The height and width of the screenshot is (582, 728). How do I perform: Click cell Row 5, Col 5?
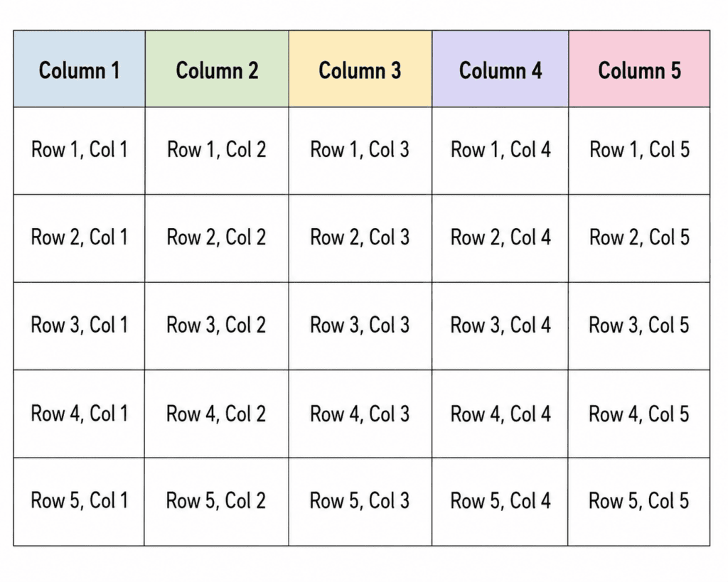pyautogui.click(x=639, y=502)
